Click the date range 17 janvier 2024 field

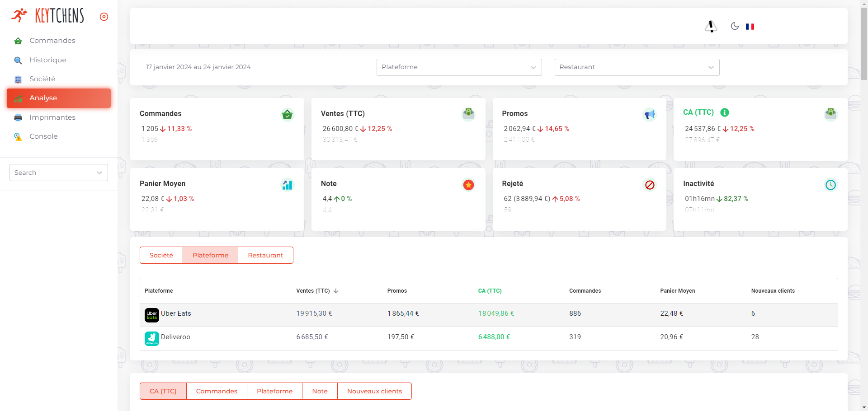pos(198,67)
